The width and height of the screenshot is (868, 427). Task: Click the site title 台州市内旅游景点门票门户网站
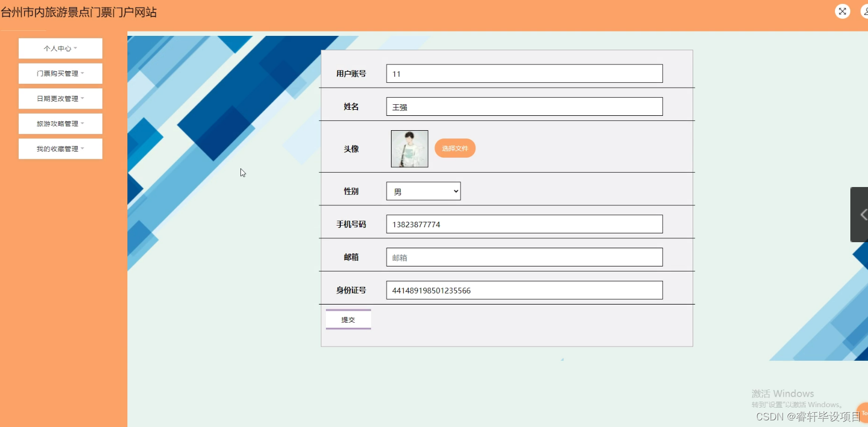(x=79, y=12)
